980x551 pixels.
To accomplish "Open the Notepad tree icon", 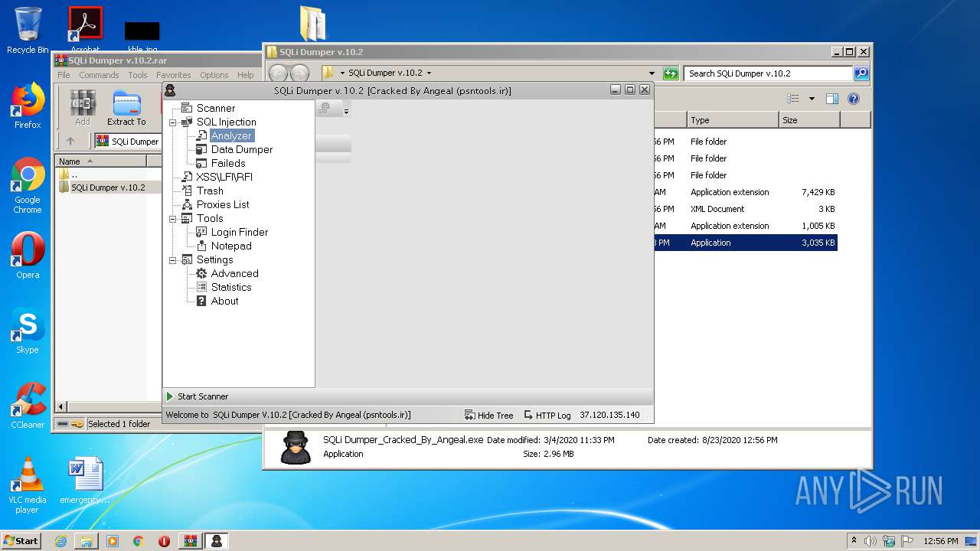I will coord(201,246).
